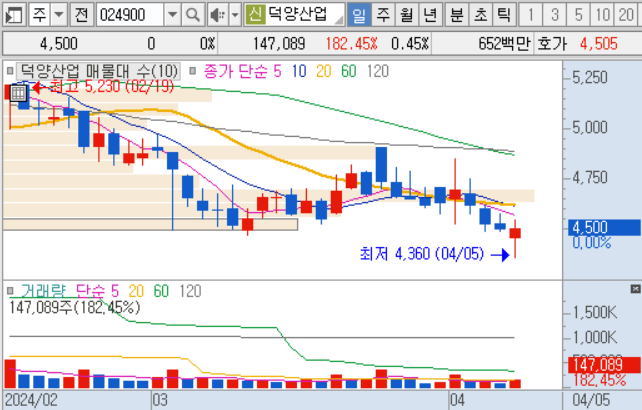
Task: Click the magenta 5 volume MA legend
Action: 115,291
